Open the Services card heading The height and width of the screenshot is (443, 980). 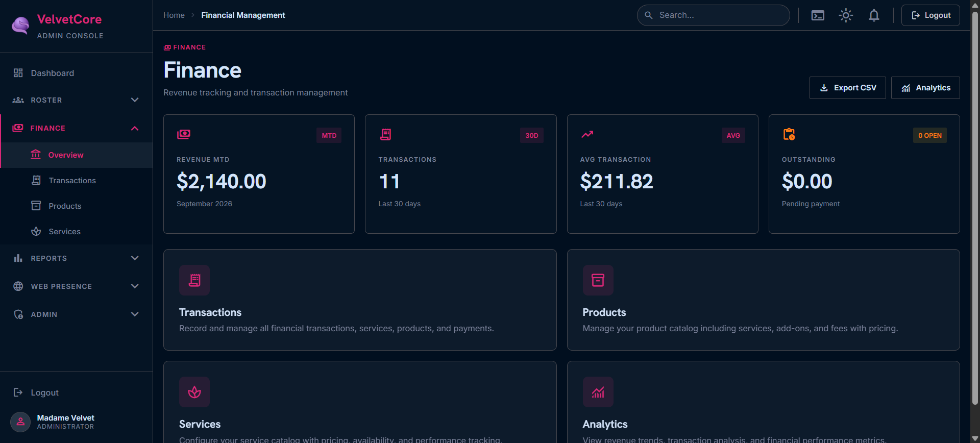point(200,424)
